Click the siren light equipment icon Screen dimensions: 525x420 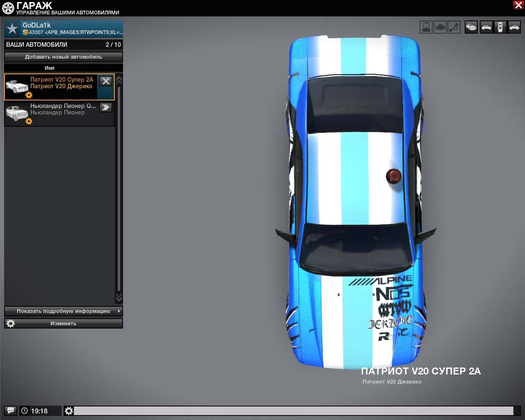(x=426, y=27)
